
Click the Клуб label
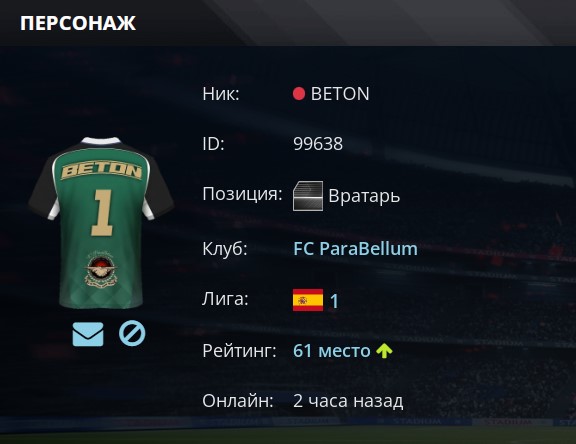225,249
